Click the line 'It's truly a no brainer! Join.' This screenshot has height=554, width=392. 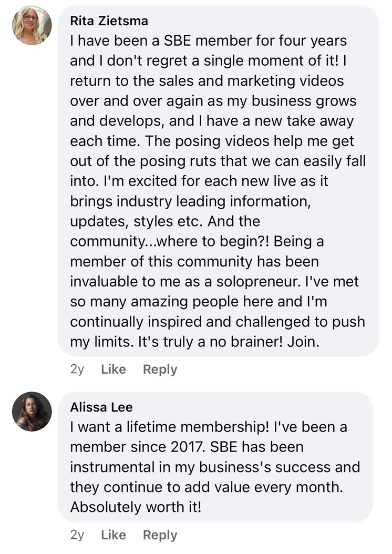point(194,342)
